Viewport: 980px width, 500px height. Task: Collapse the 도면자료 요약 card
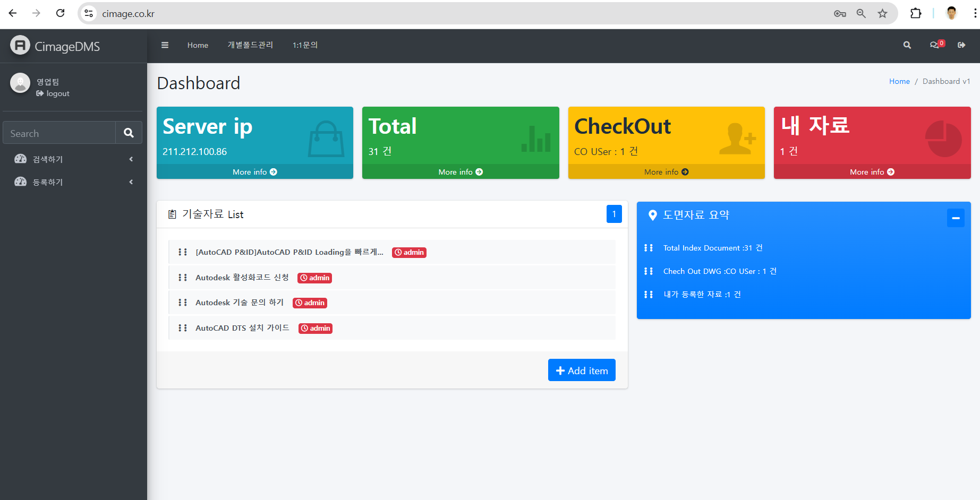[x=955, y=218]
